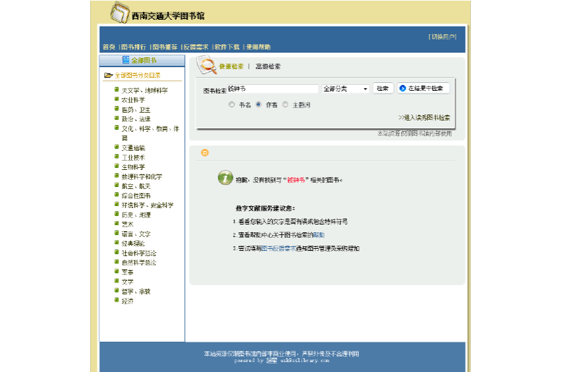Open the 全部分类 category dropdown

pyautogui.click(x=345, y=89)
